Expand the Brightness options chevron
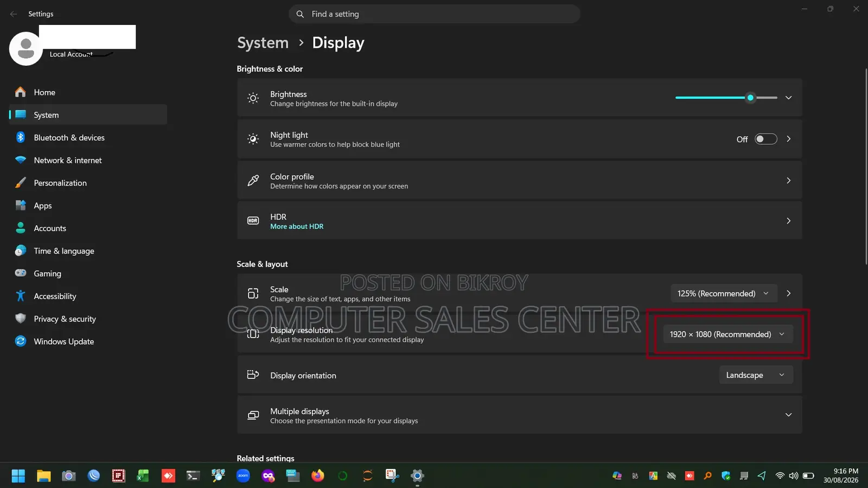The width and height of the screenshot is (868, 488). (788, 98)
